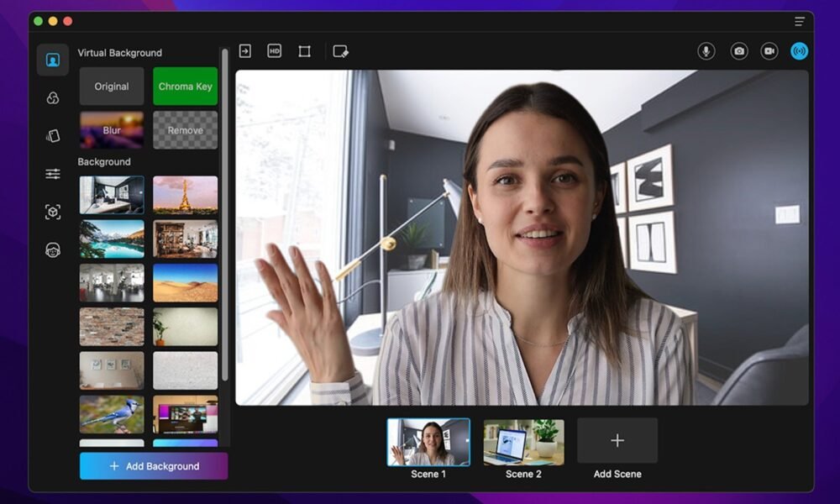The height and width of the screenshot is (504, 840).
Task: Click the import arrow icon in toolbar
Action: [244, 51]
